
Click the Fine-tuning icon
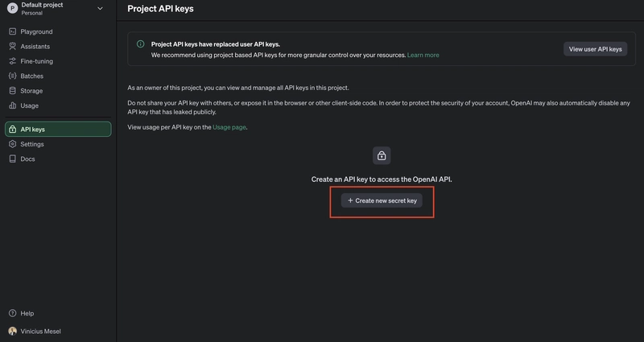tap(13, 61)
